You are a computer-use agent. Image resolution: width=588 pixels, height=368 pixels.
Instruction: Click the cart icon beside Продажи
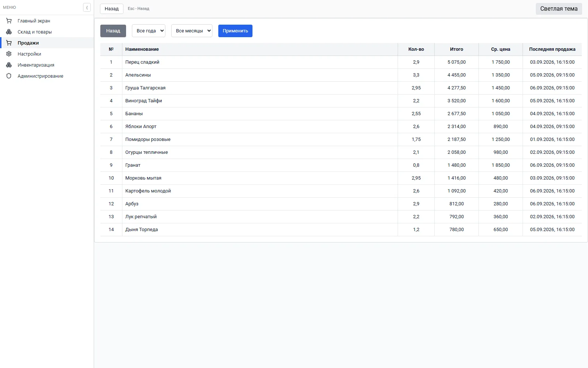(x=9, y=43)
